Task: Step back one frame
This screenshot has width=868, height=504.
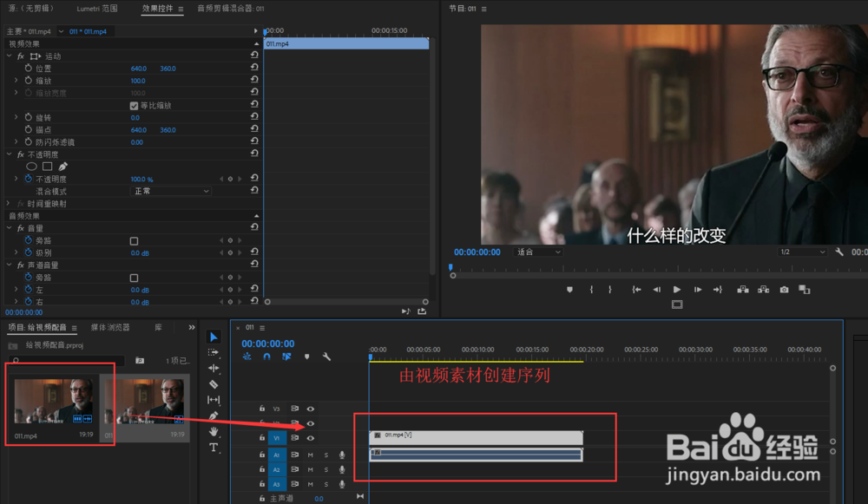Action: click(x=656, y=290)
